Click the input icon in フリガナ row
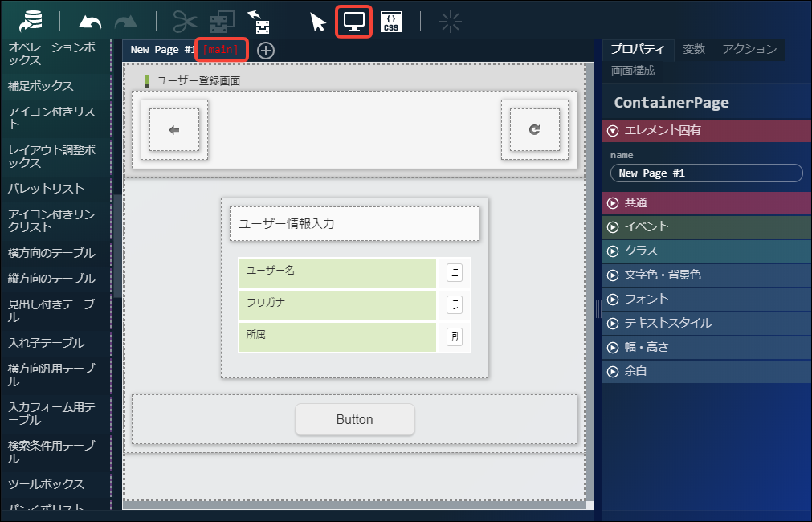The height and width of the screenshot is (522, 812). [454, 304]
